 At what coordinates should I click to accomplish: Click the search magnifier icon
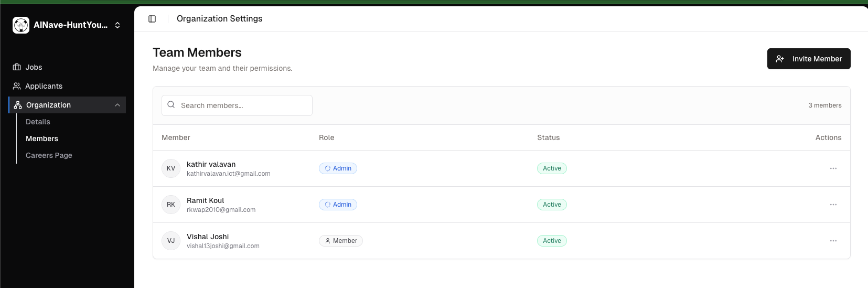pos(171,105)
